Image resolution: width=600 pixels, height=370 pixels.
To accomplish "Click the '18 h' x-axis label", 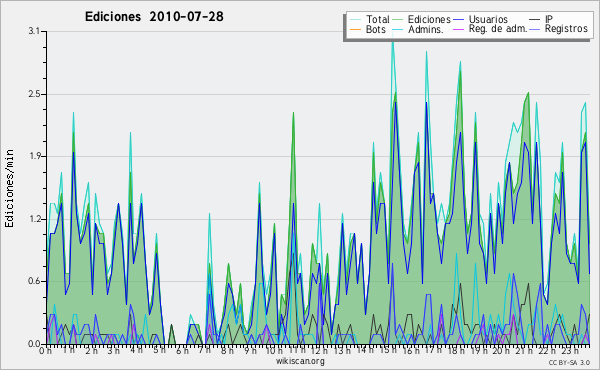I will (x=456, y=350).
